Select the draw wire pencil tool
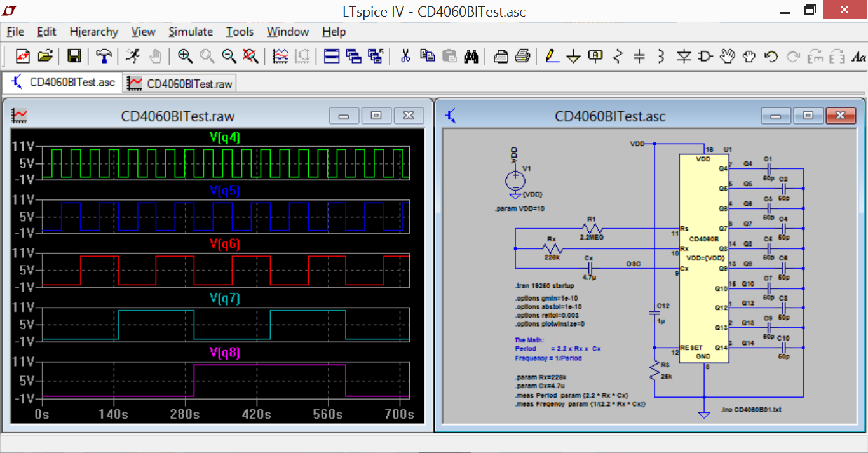 point(552,57)
